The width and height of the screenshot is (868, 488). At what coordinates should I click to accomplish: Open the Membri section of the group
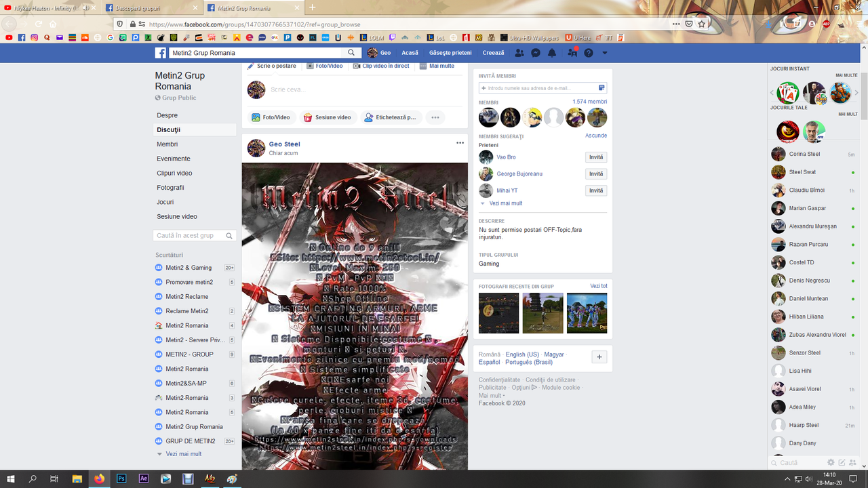click(167, 144)
